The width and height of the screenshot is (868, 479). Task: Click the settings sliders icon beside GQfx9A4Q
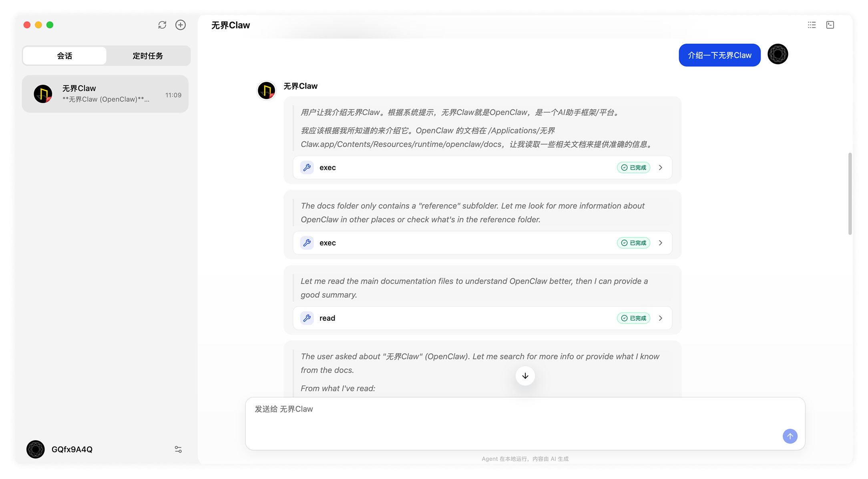click(178, 449)
